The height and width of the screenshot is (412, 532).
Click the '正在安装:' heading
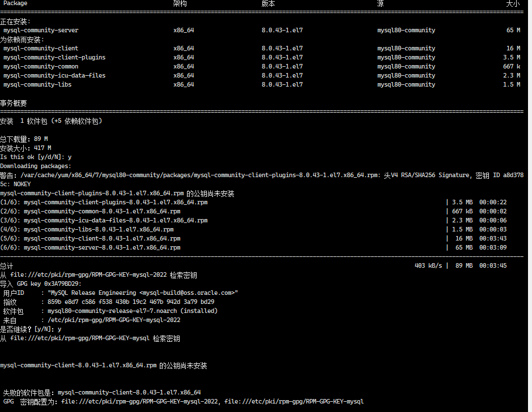click(15, 22)
